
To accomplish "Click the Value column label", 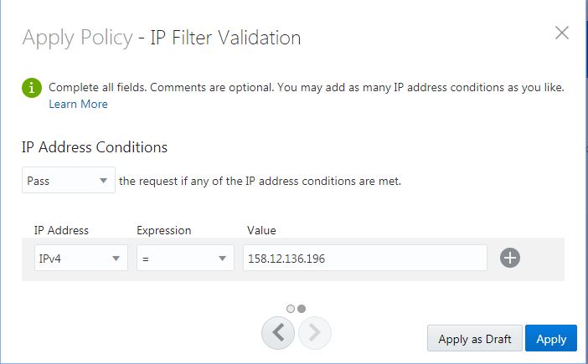I will pyautogui.click(x=261, y=230).
